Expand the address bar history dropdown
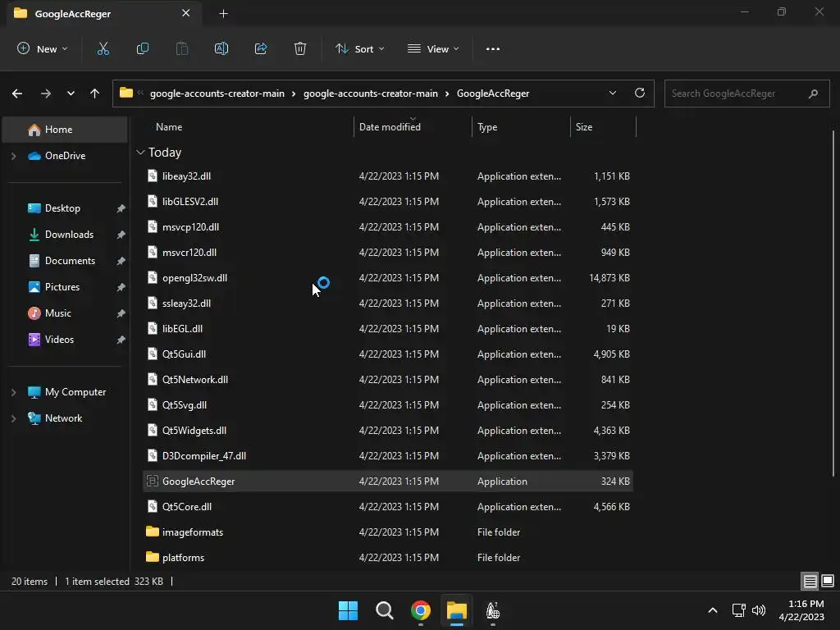 [x=612, y=94]
